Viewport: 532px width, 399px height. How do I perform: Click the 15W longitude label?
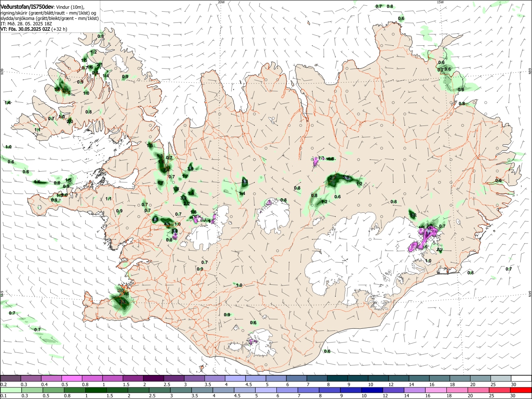(x=440, y=2)
